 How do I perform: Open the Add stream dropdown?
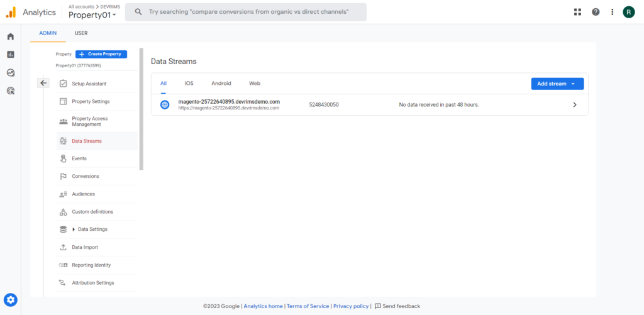tap(557, 84)
